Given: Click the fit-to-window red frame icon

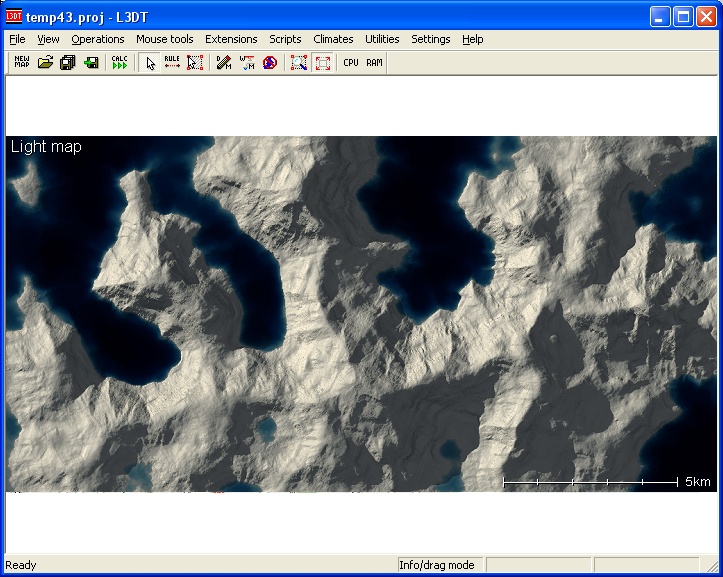Looking at the screenshot, I should pyautogui.click(x=322, y=63).
